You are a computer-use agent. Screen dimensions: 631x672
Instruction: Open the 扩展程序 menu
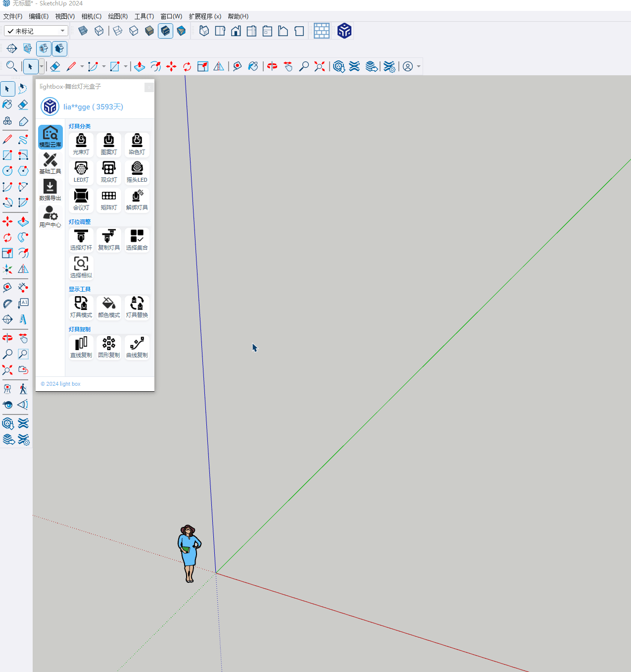click(204, 16)
